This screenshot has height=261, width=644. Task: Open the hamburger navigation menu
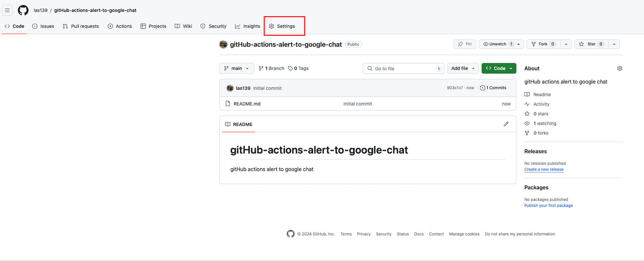coord(7,10)
